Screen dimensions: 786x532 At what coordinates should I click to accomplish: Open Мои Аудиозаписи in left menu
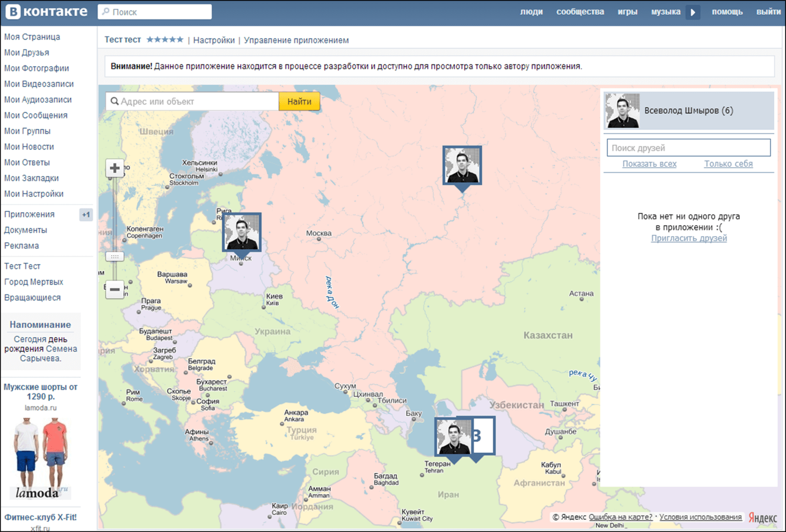tap(38, 100)
